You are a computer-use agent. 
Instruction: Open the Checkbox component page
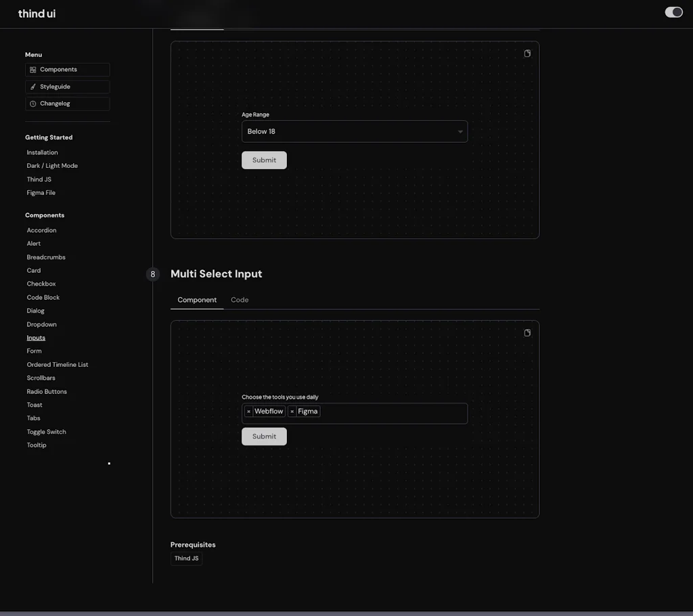(41, 283)
